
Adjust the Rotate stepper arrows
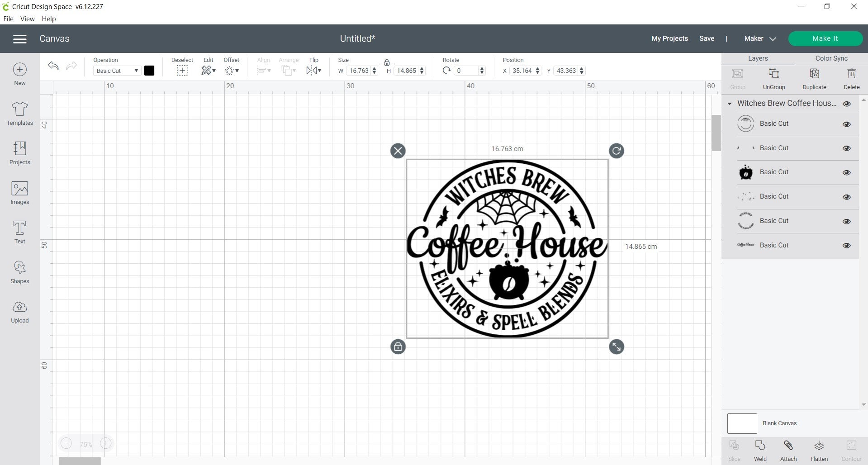[x=482, y=71]
